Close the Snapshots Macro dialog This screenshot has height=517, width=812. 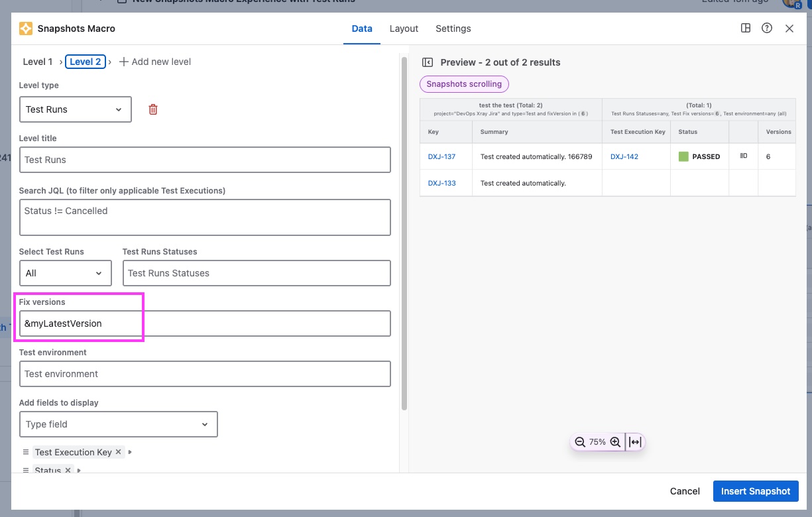(789, 29)
